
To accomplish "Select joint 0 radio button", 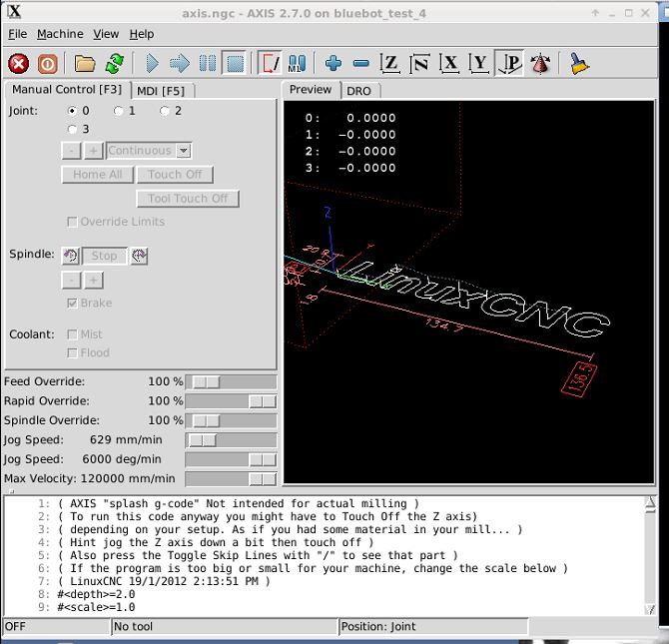I will (72, 111).
